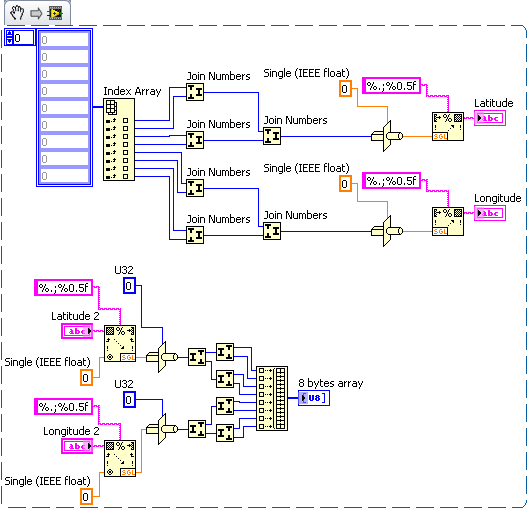Select the Build Array node
This screenshot has width=528, height=509.
pos(272,399)
